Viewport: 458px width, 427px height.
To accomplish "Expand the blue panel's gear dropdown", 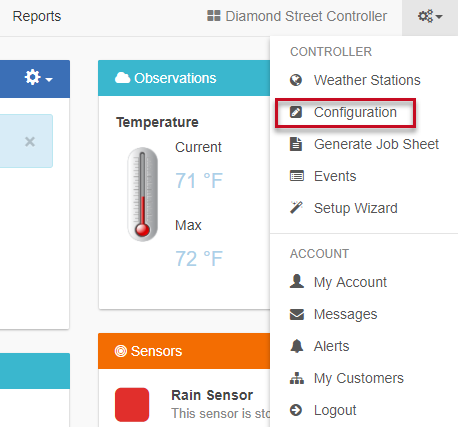I will 38,78.
